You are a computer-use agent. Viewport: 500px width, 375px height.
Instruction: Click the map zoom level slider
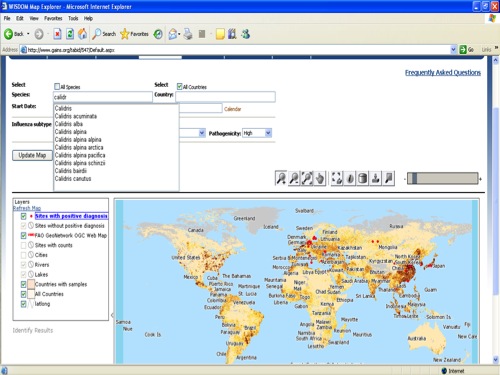point(443,178)
